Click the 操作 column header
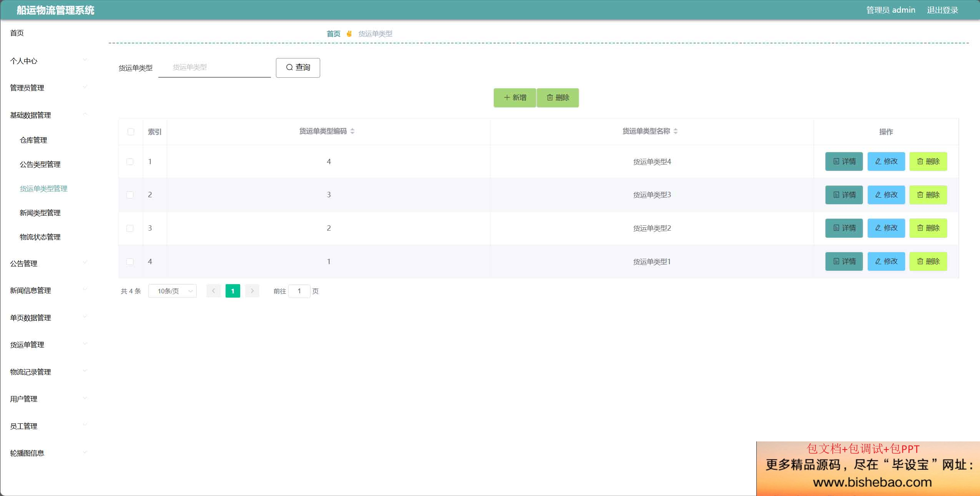Viewport: 980px width, 496px height. (886, 132)
